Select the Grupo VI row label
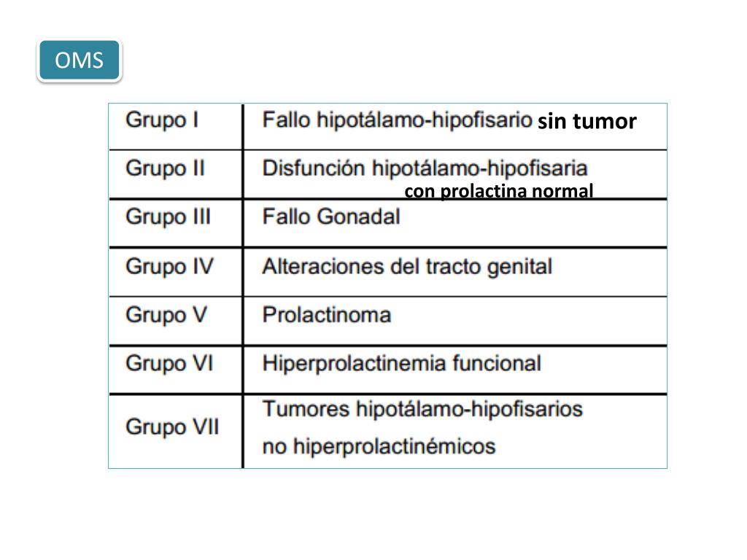Image resolution: width=747 pixels, height=560 pixels. click(x=169, y=363)
